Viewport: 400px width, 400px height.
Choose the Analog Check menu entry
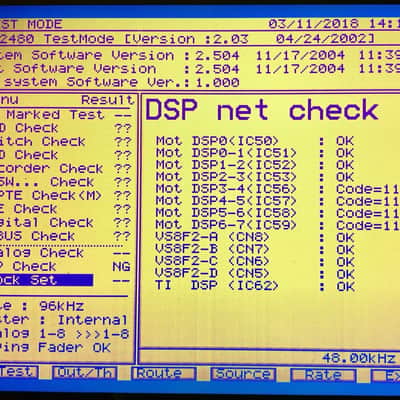pyautogui.click(x=66, y=253)
